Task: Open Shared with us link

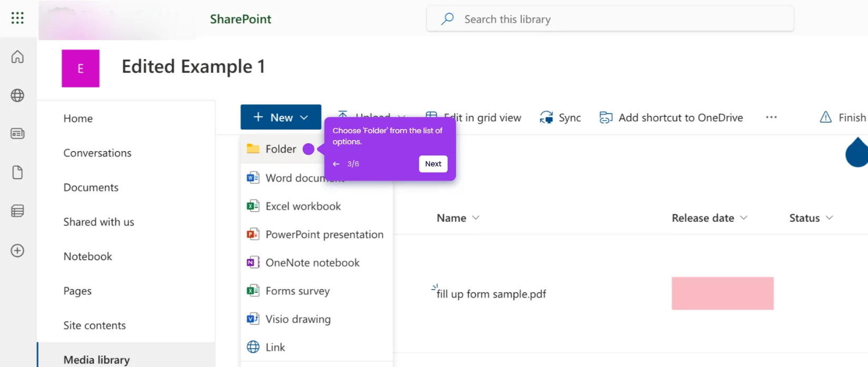Action: coord(98,222)
